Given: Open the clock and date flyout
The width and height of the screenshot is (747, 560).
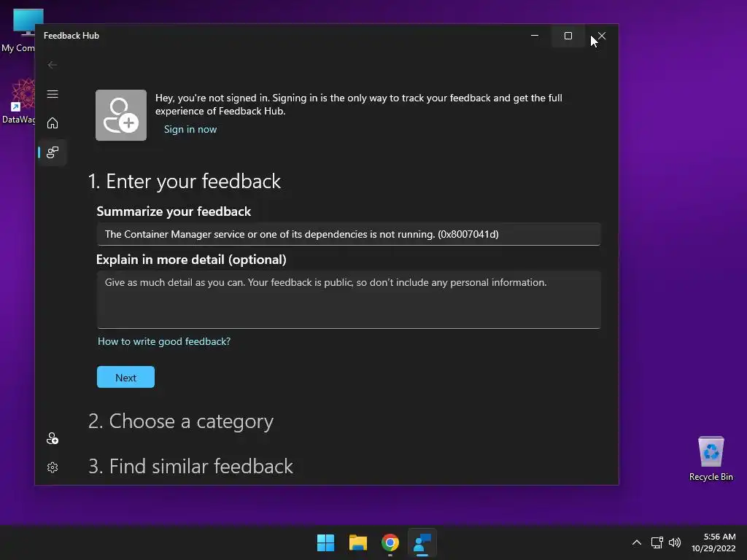Looking at the screenshot, I should point(713,542).
